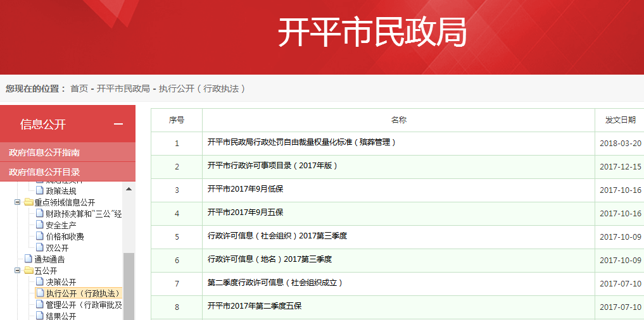Click sequence number 8 cell
The height and width of the screenshot is (320, 644).
177,307
